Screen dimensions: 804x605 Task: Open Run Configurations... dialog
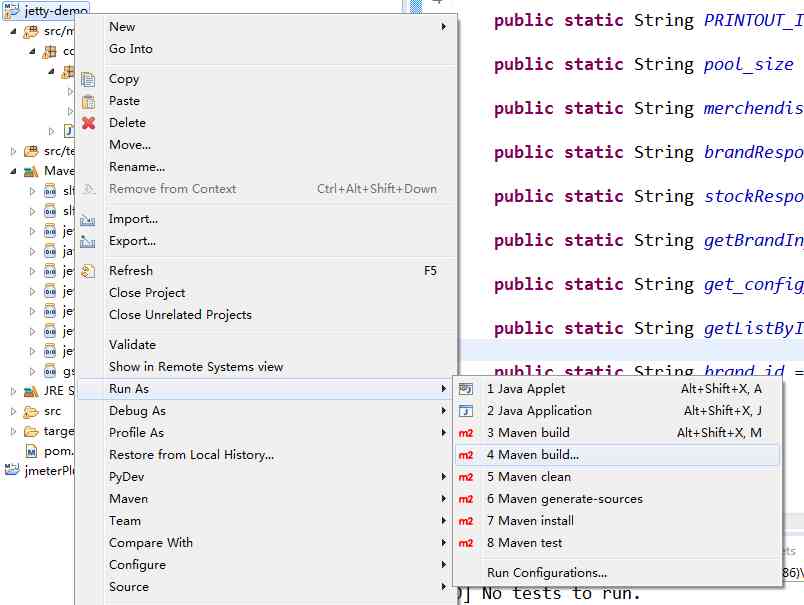click(x=546, y=573)
